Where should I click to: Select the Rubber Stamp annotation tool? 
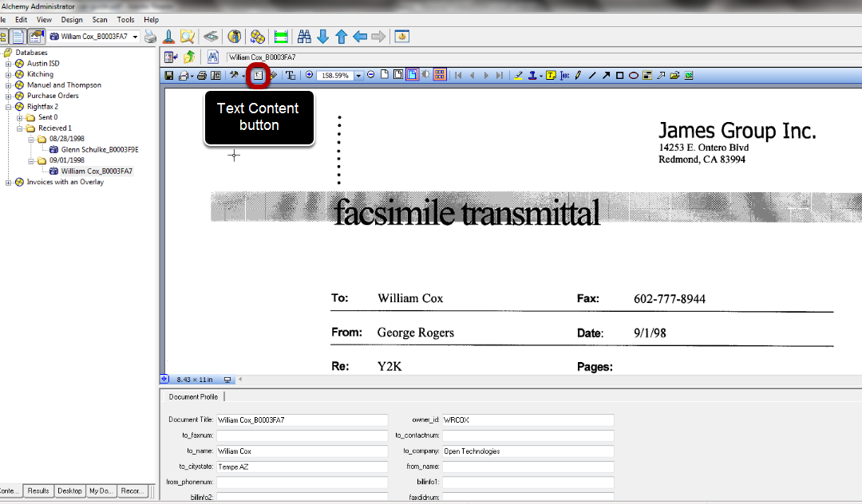(532, 75)
